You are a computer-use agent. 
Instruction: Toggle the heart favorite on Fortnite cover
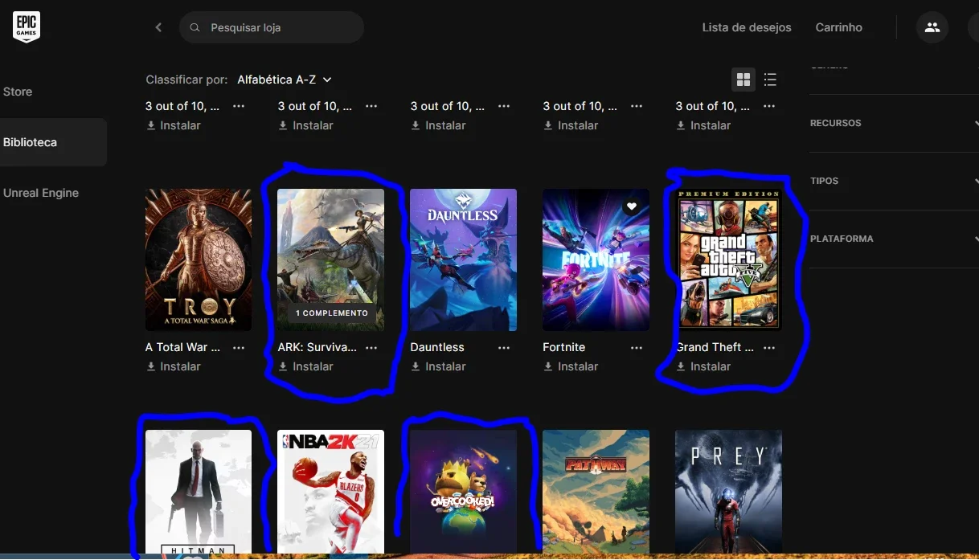click(632, 206)
